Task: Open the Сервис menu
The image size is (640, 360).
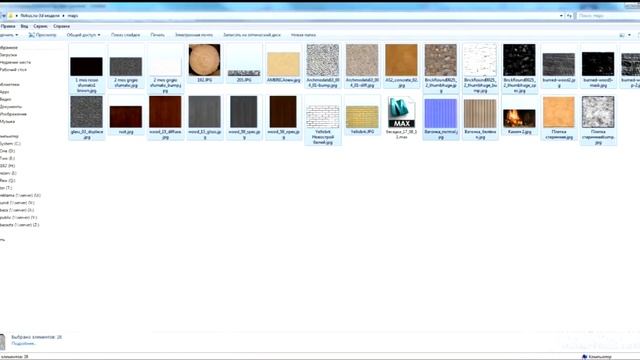Action: 40,26
